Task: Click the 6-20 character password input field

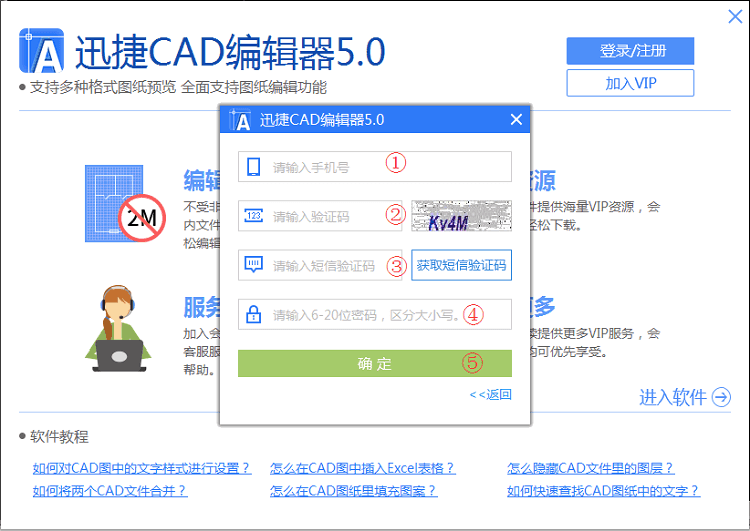Action: [375, 314]
